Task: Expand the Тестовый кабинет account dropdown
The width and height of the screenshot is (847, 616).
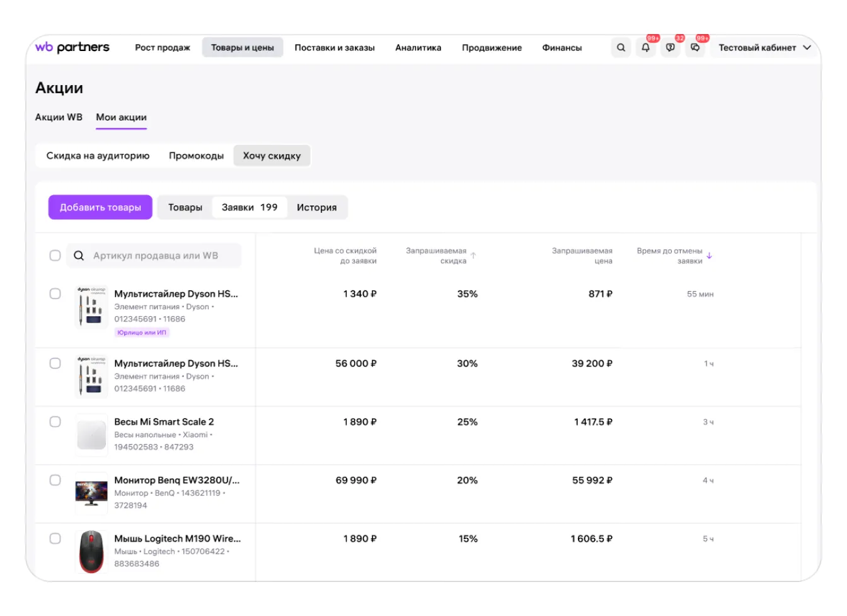Action: [x=764, y=47]
